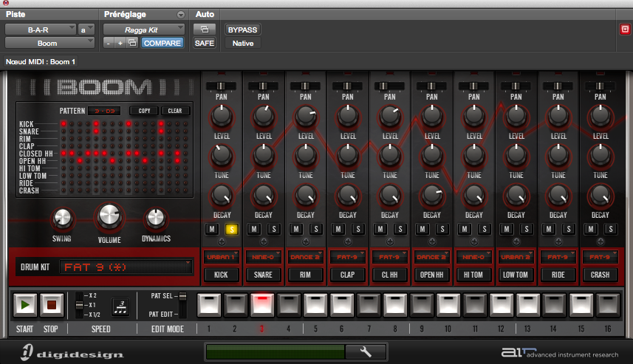
Task: Select step button 3 in the sequencer
Action: pos(262,305)
